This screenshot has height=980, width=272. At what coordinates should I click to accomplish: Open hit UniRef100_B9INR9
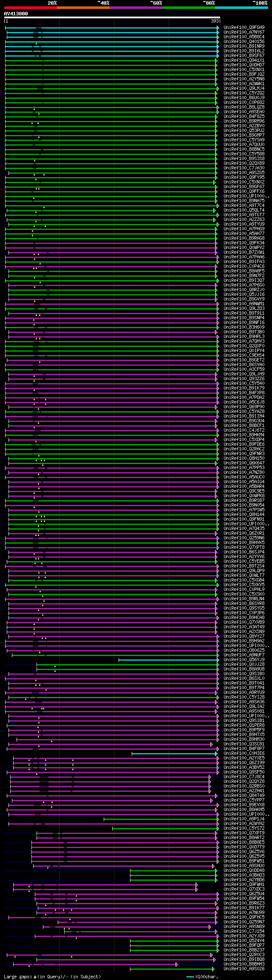click(x=244, y=46)
